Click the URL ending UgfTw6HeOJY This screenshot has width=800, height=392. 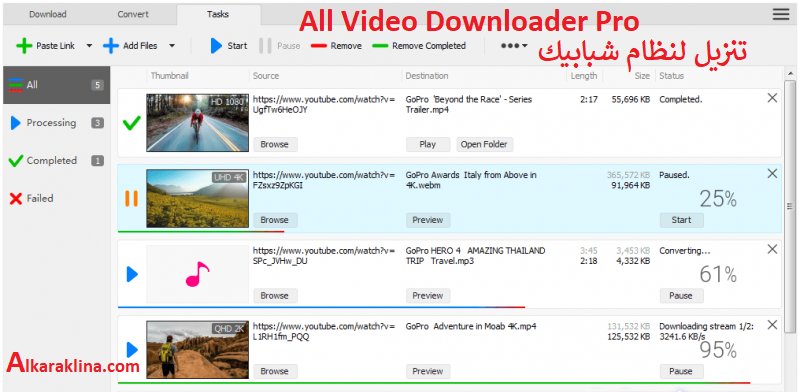pyautogui.click(x=324, y=105)
